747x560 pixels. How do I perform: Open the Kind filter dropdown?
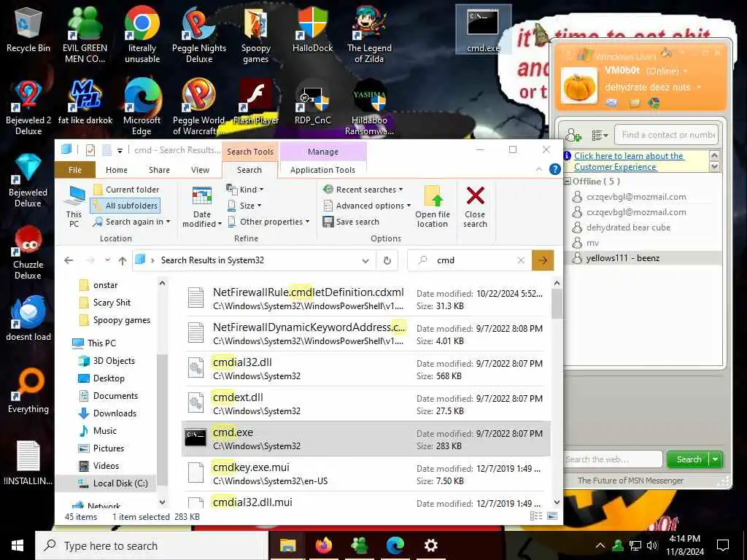(245, 190)
